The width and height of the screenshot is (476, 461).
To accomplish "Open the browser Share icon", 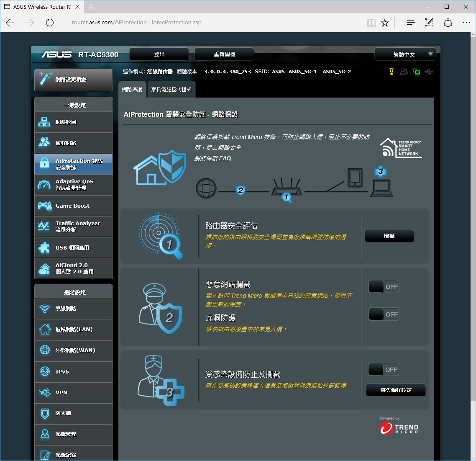I will pos(448,23).
